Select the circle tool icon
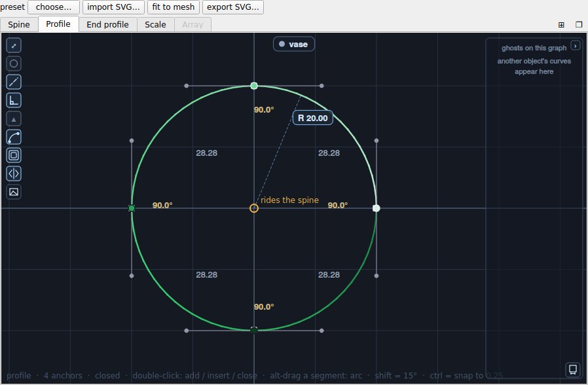 (x=14, y=64)
